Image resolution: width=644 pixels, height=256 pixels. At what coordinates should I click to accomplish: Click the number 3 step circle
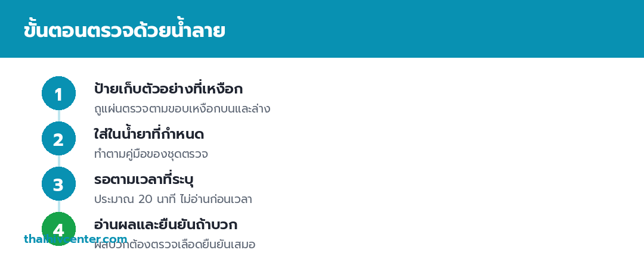pyautogui.click(x=58, y=183)
